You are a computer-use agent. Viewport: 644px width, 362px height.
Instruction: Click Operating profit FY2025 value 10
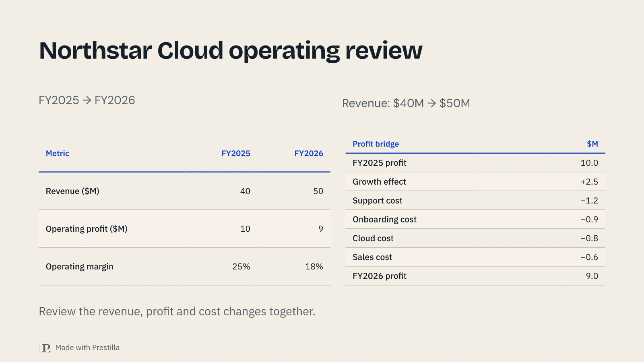coord(245,229)
